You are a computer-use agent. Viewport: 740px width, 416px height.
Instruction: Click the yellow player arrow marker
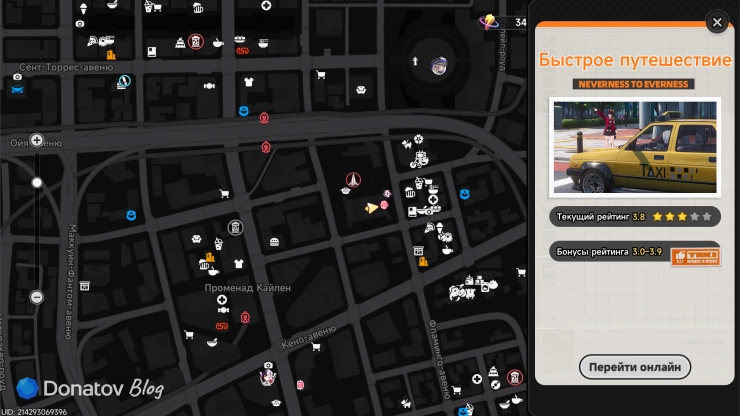pyautogui.click(x=371, y=208)
